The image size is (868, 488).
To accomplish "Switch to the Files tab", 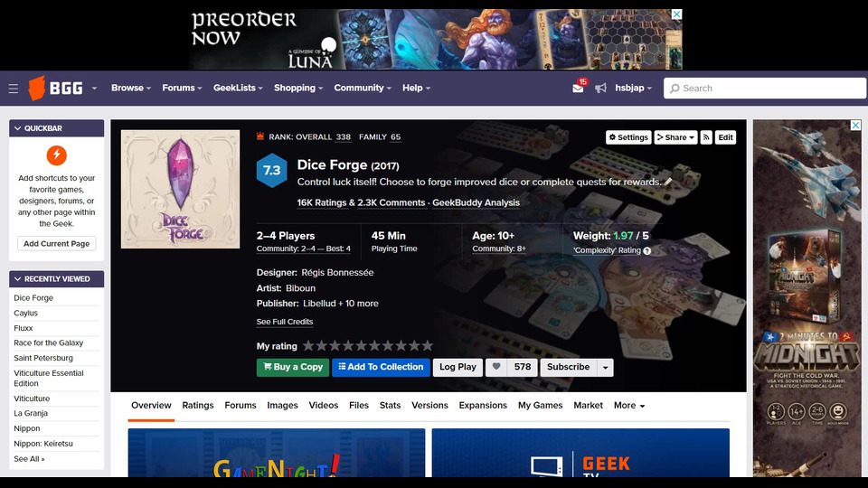I will 359,406.
